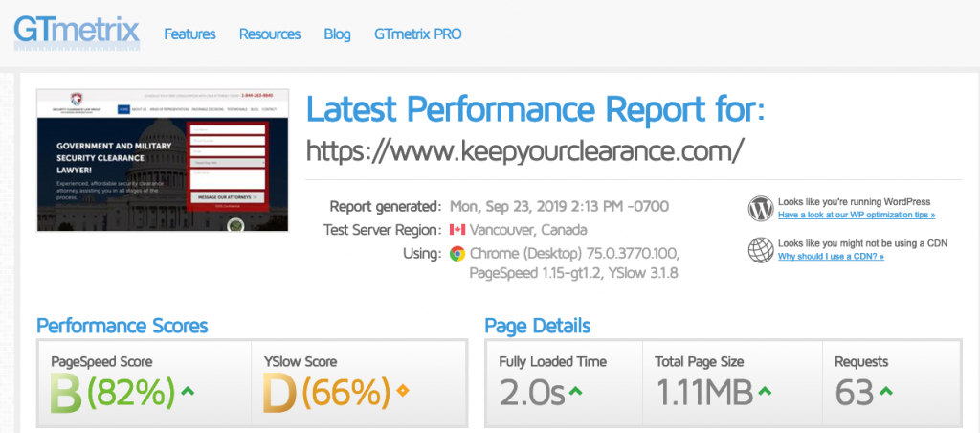
Task: Click the PageSpeed grade B letter
Action: click(x=66, y=393)
